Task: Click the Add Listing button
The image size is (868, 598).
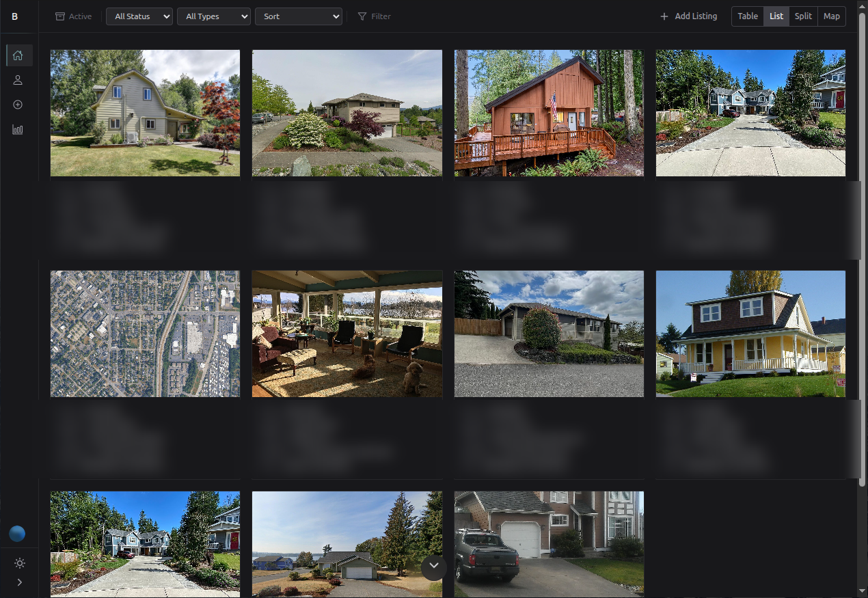Action: [688, 16]
